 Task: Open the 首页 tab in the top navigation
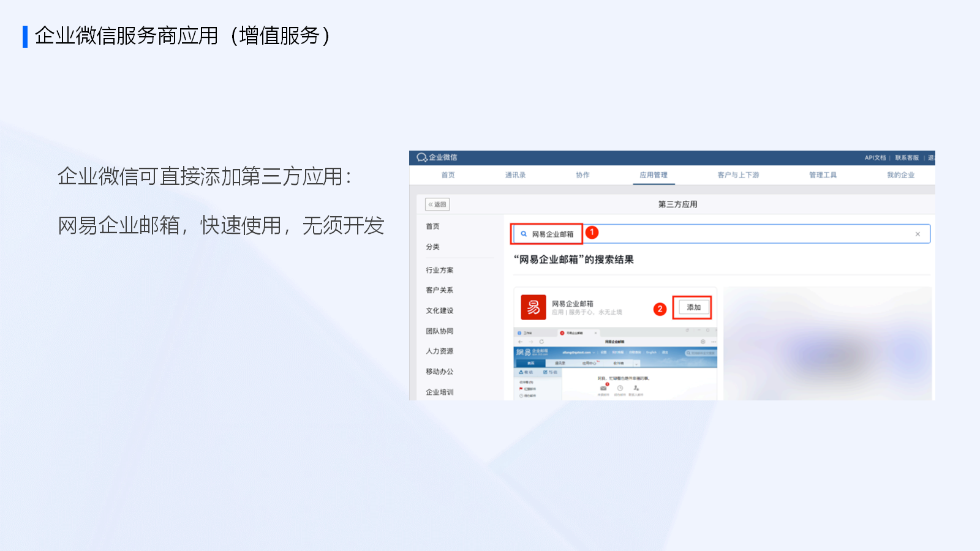click(x=448, y=175)
